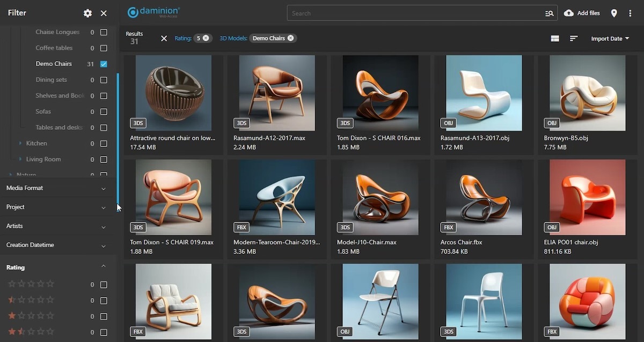Clear all active filters
Screen dimensions: 644x342
164,39
